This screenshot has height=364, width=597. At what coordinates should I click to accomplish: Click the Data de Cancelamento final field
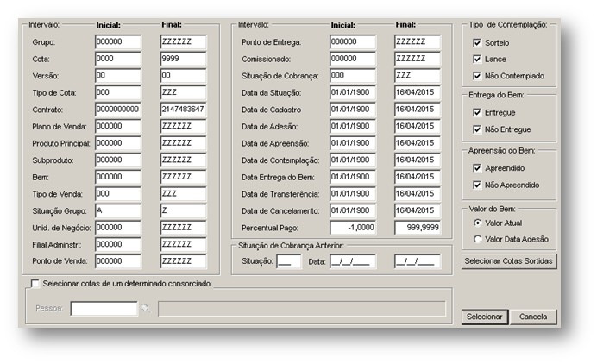point(418,210)
